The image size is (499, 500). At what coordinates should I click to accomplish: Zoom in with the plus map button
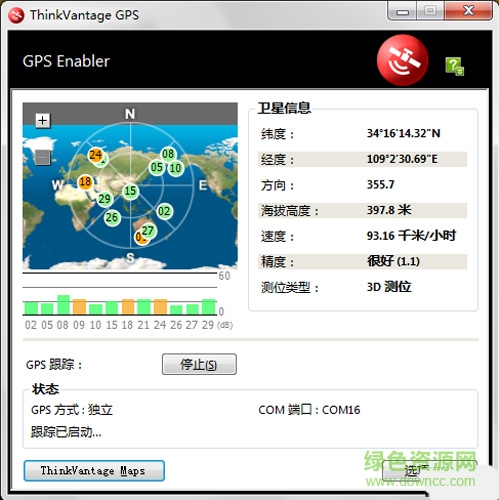[x=43, y=120]
